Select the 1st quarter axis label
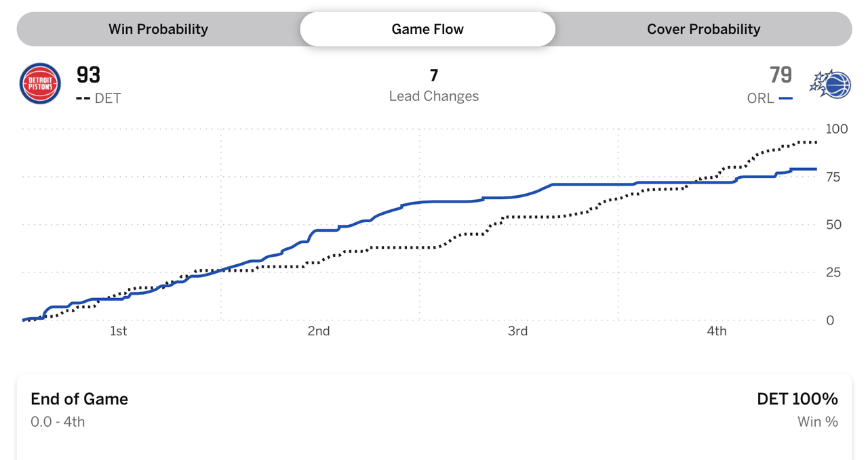 tap(118, 331)
